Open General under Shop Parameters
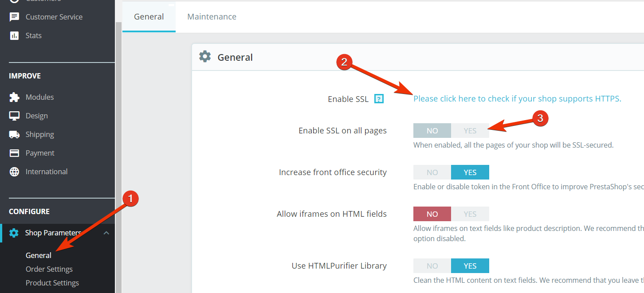 39,255
